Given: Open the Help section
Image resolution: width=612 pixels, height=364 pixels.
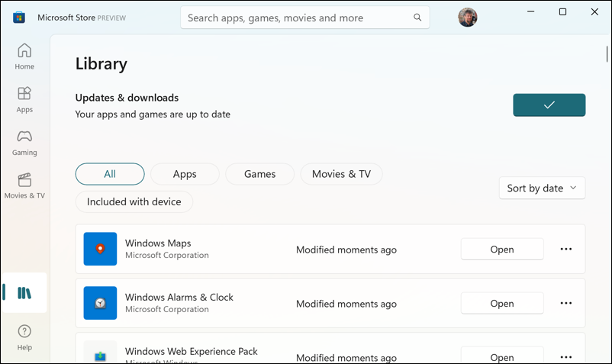Looking at the screenshot, I should pyautogui.click(x=24, y=337).
